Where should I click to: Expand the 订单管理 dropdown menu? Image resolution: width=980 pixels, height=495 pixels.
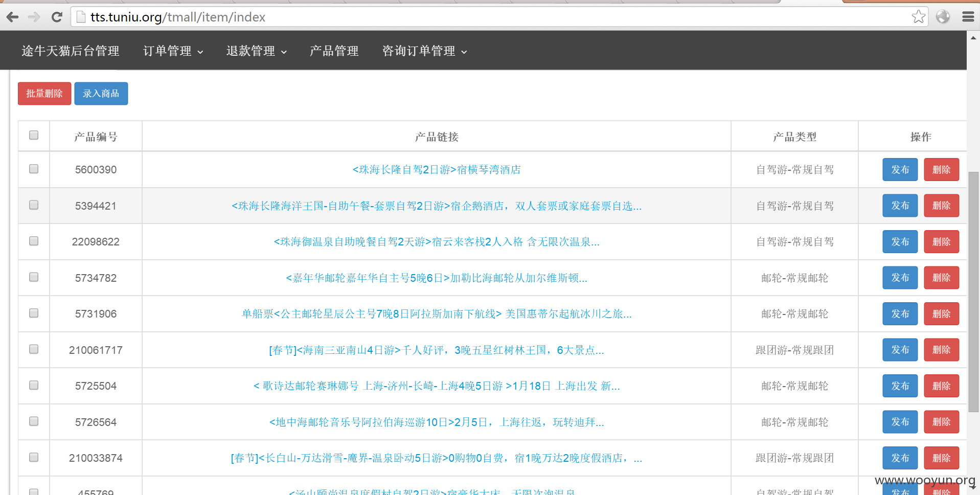point(173,51)
